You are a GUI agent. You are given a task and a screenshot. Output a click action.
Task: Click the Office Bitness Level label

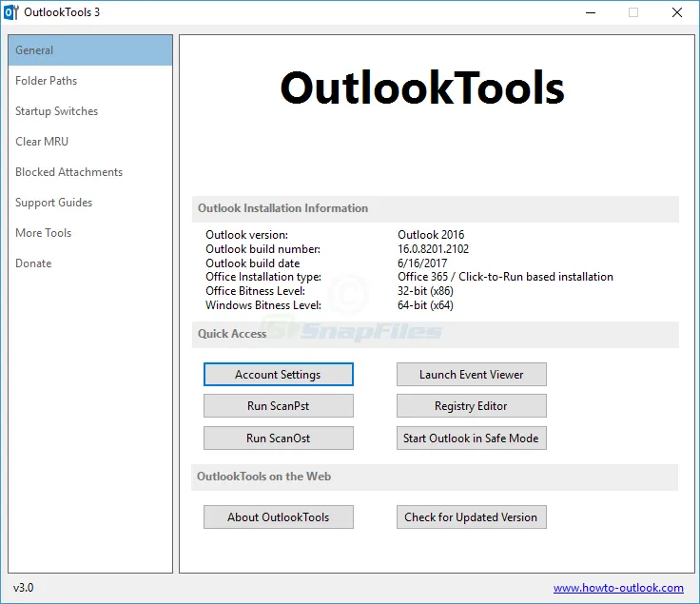pyautogui.click(x=255, y=291)
